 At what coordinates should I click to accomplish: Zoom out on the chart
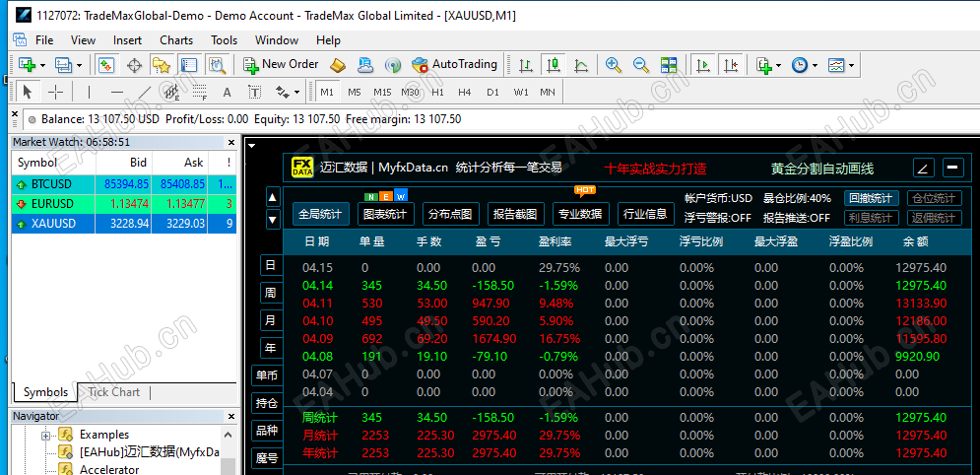640,64
